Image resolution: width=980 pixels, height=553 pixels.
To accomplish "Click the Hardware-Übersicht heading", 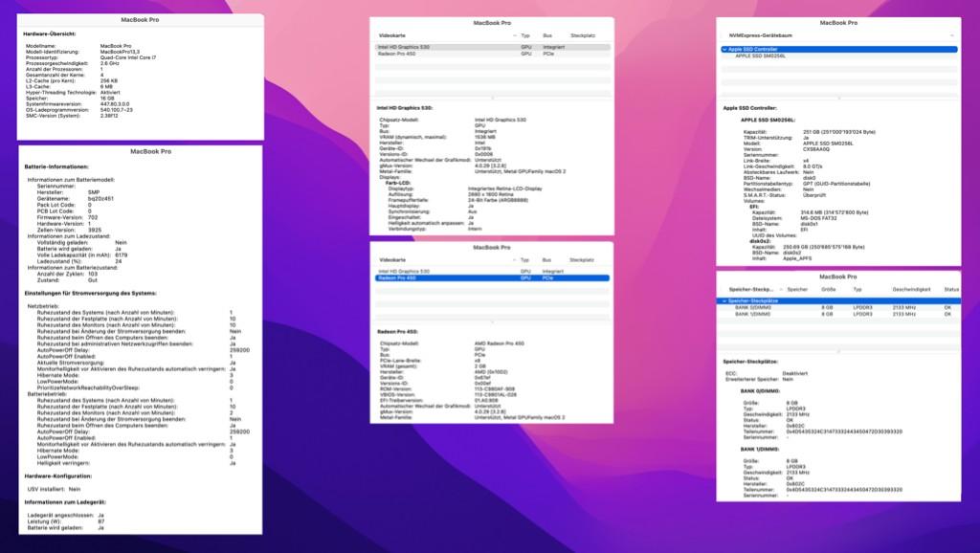I will click(50, 33).
